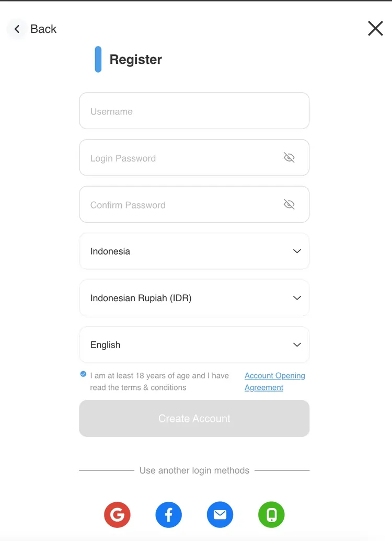Focus the Username input field
Image resolution: width=392 pixels, height=541 pixels.
pyautogui.click(x=194, y=111)
